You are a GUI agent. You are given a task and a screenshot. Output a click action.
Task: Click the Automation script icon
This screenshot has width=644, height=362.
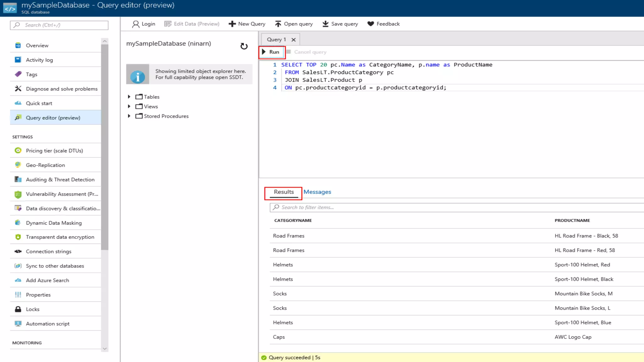(18, 324)
